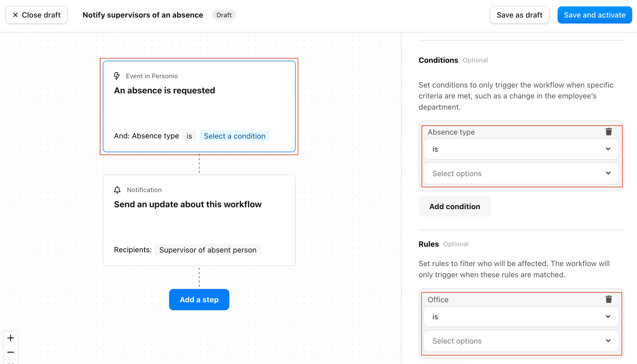Image resolution: width=637 pixels, height=364 pixels.
Task: Open Absence type Select options dropdown
Action: 521,173
